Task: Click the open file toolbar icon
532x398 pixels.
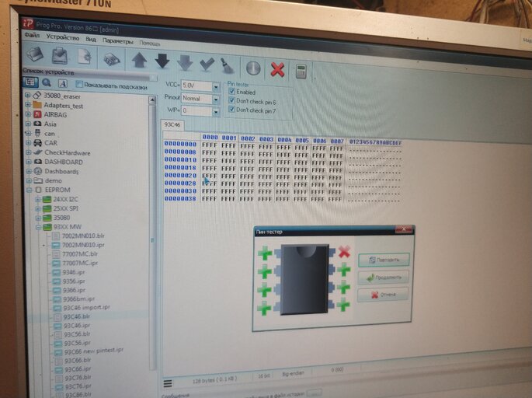Action: coord(35,54)
